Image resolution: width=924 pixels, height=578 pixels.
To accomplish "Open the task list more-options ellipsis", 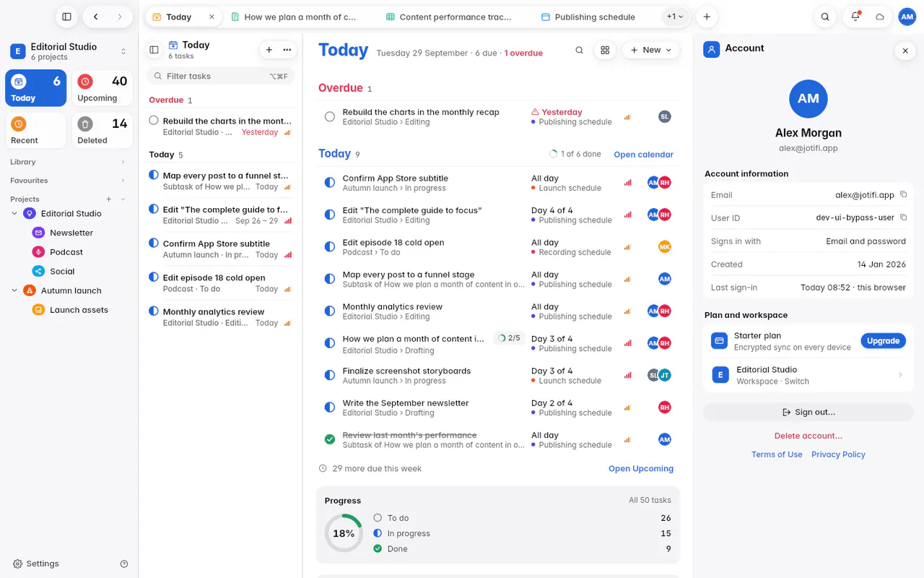I will (x=287, y=50).
